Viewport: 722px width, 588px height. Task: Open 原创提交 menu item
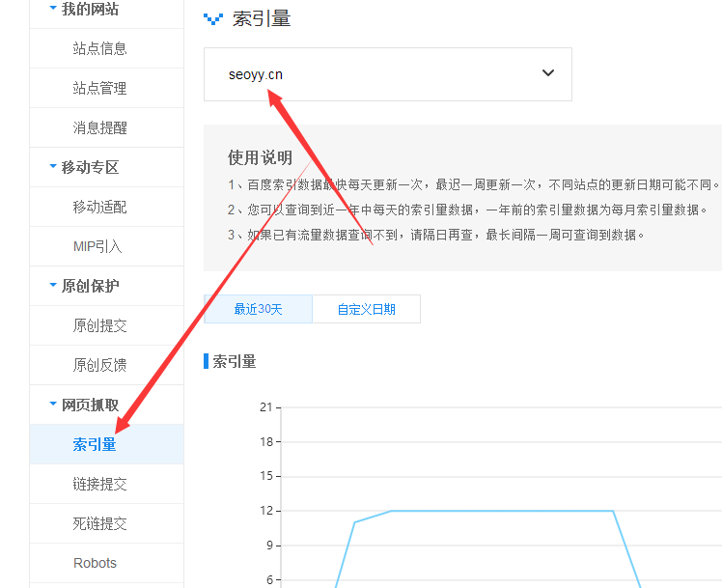[x=99, y=325]
